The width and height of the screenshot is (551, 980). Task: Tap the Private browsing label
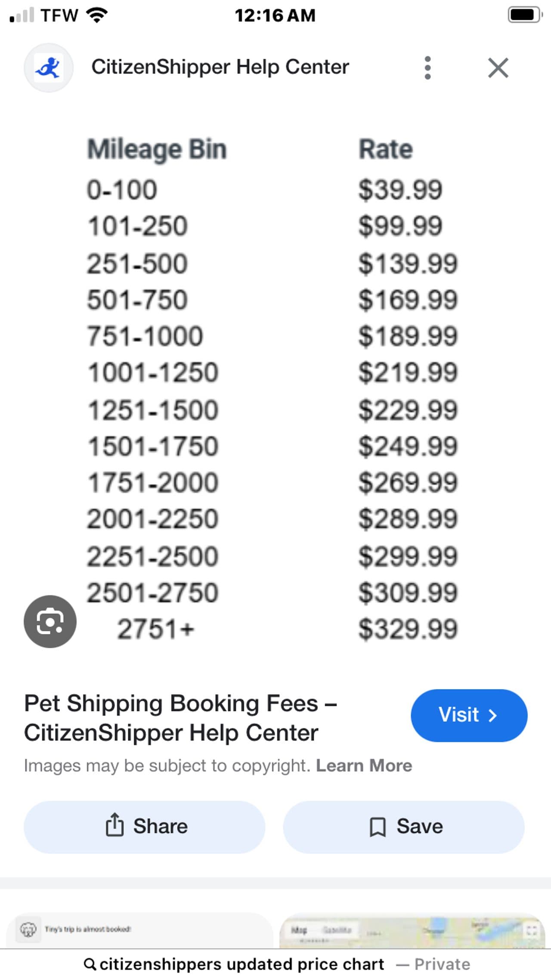click(442, 964)
